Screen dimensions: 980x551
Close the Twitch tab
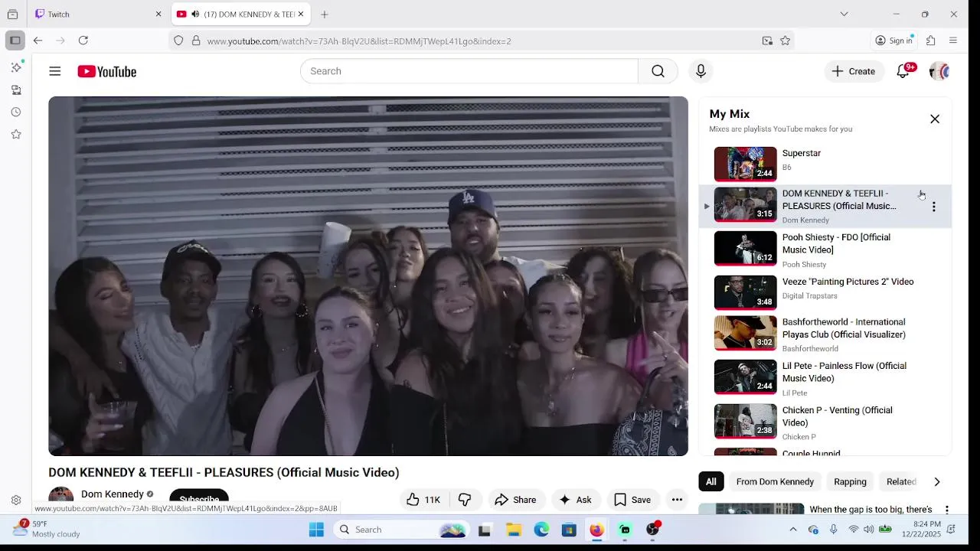(158, 14)
